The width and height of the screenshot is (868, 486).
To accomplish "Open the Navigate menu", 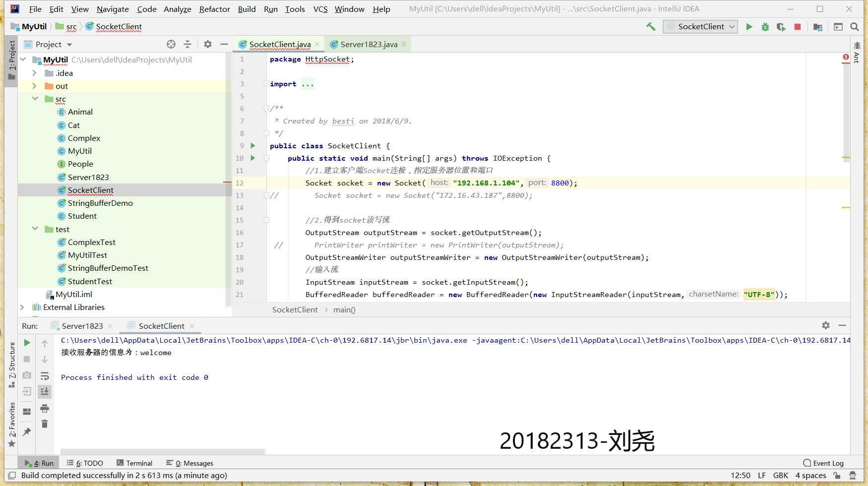I will click(x=113, y=9).
